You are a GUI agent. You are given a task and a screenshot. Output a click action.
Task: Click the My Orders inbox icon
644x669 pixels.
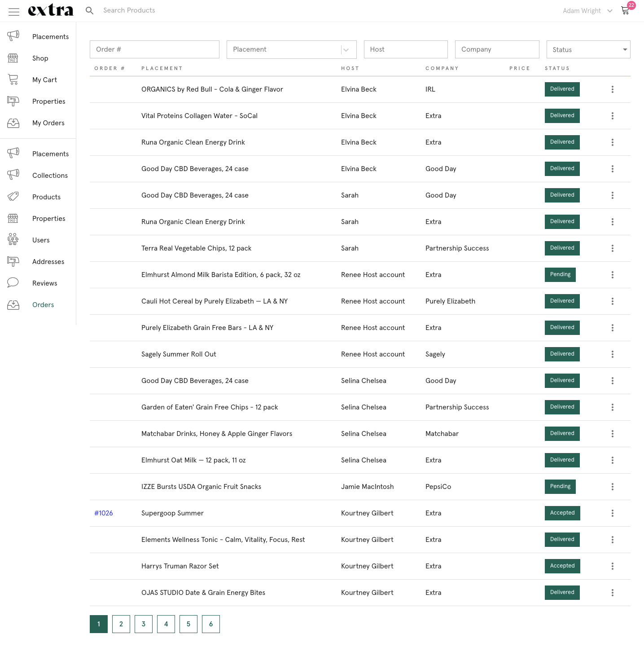coord(13,123)
